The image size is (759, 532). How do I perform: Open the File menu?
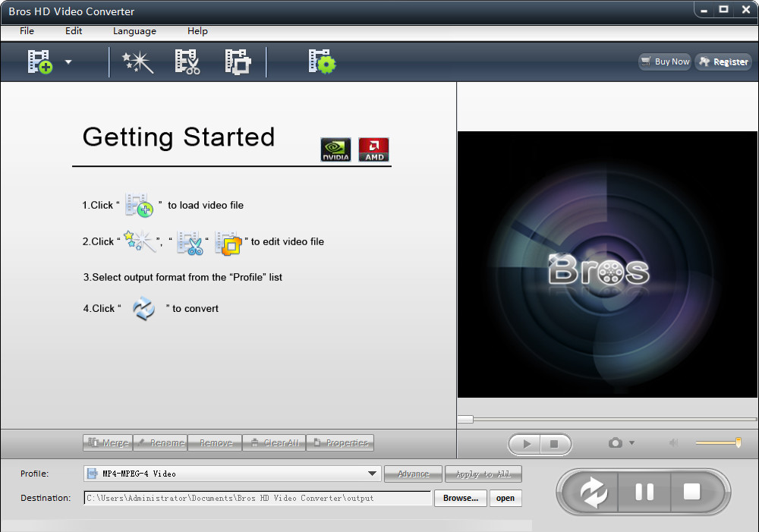pyautogui.click(x=27, y=31)
